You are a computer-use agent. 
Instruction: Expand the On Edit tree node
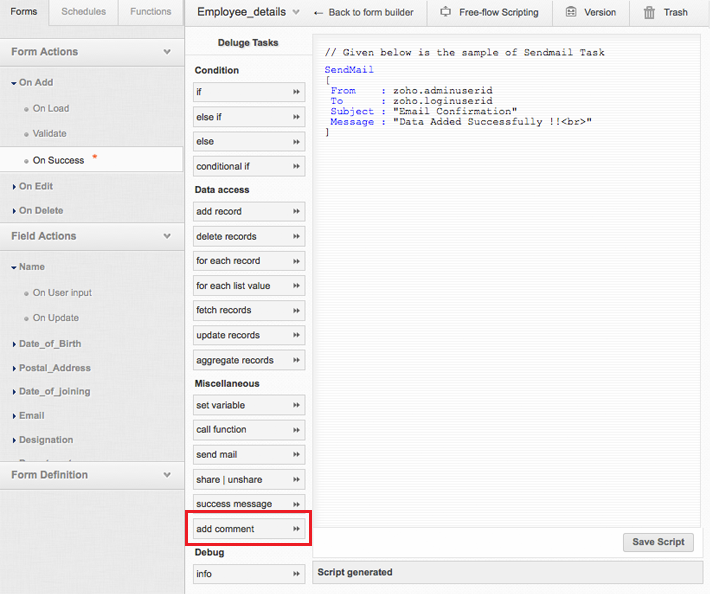point(14,187)
